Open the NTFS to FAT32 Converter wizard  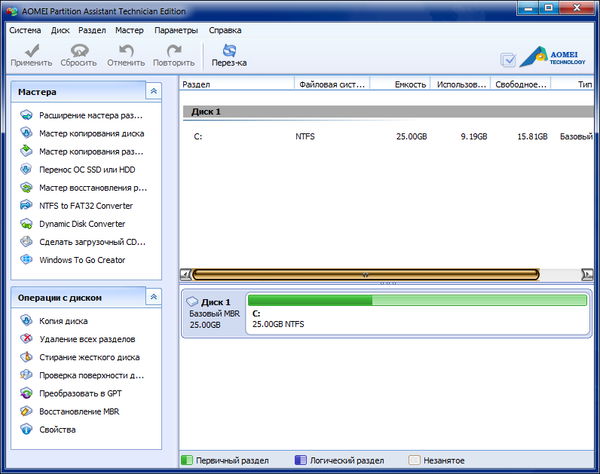coord(84,205)
